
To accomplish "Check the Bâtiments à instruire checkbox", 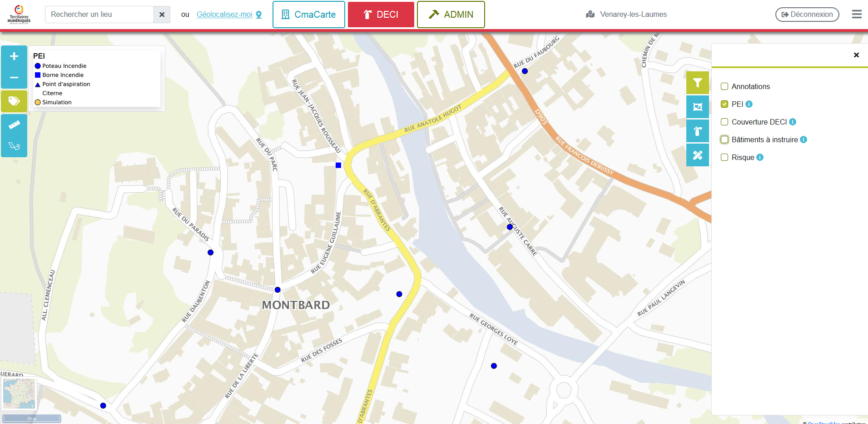I will pyautogui.click(x=724, y=140).
